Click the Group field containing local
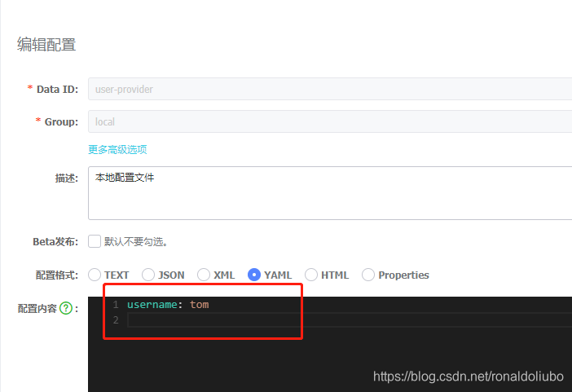This screenshot has height=392, width=572. 330,121
